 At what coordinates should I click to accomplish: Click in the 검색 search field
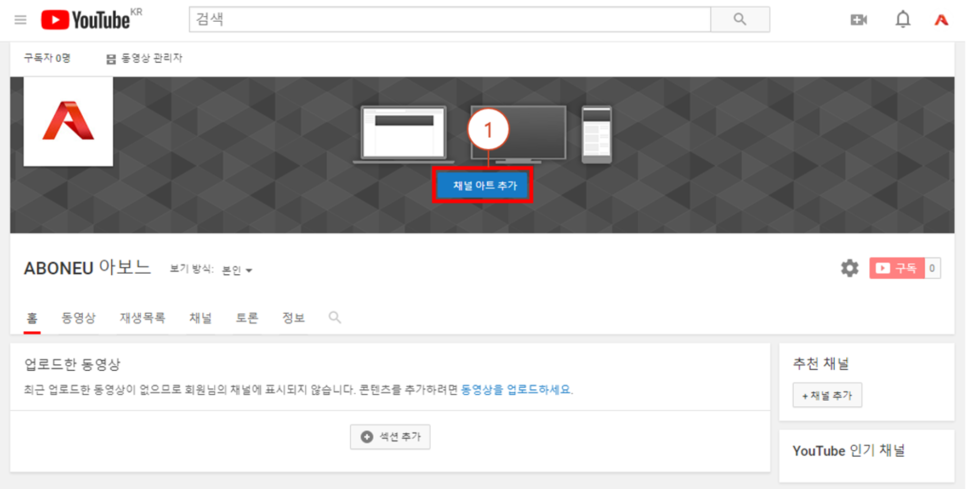coord(450,20)
